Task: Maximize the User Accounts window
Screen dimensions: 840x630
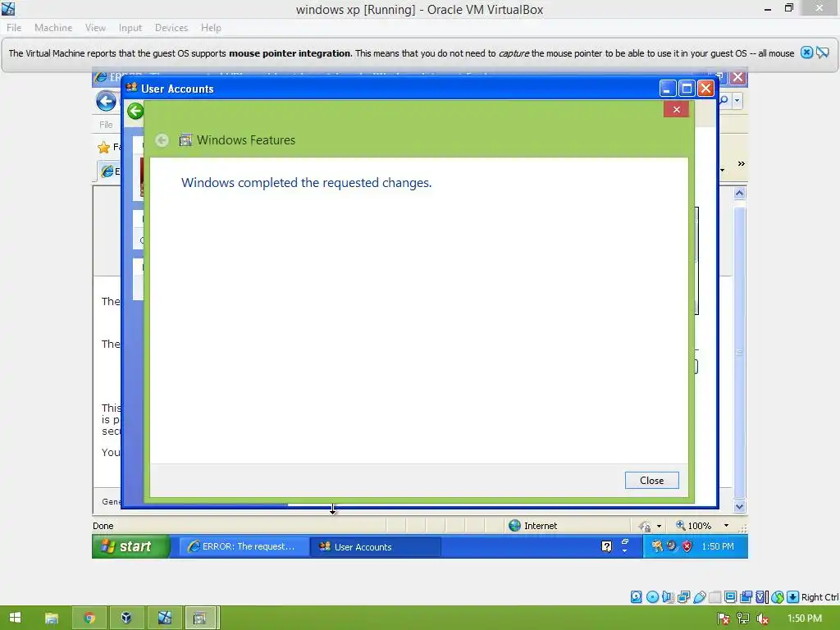Action: (x=687, y=89)
